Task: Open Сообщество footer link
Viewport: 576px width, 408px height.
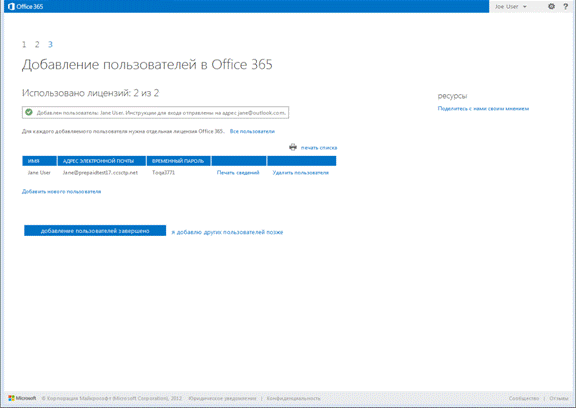Action: pos(524,398)
